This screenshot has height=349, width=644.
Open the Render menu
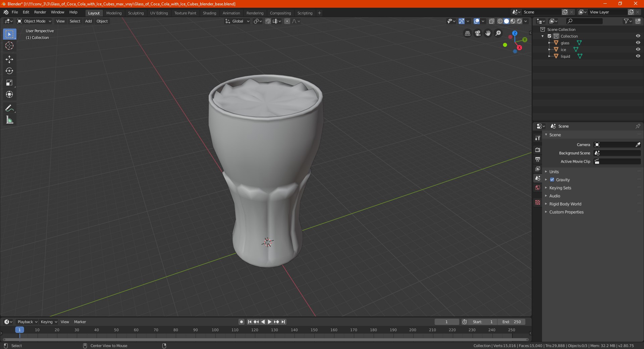click(x=40, y=12)
